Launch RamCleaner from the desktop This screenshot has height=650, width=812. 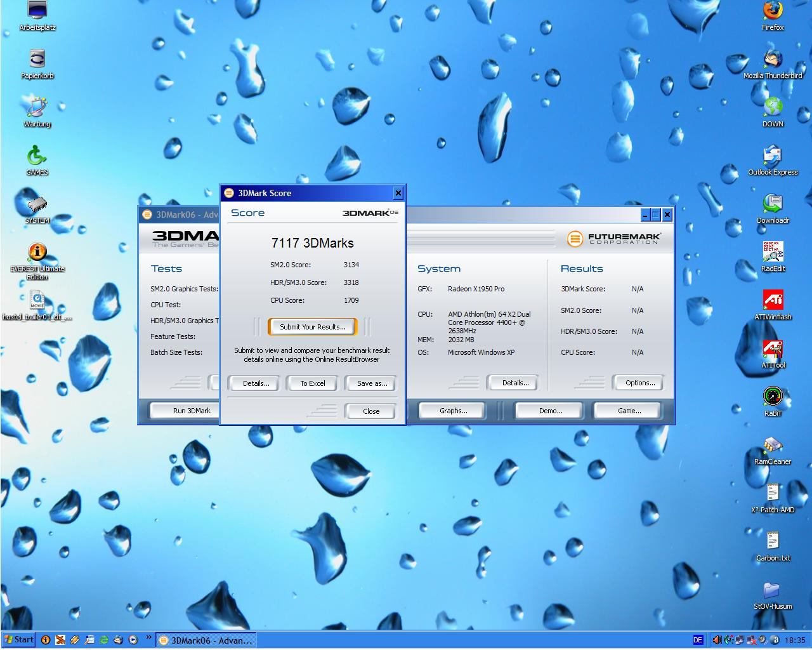point(773,450)
